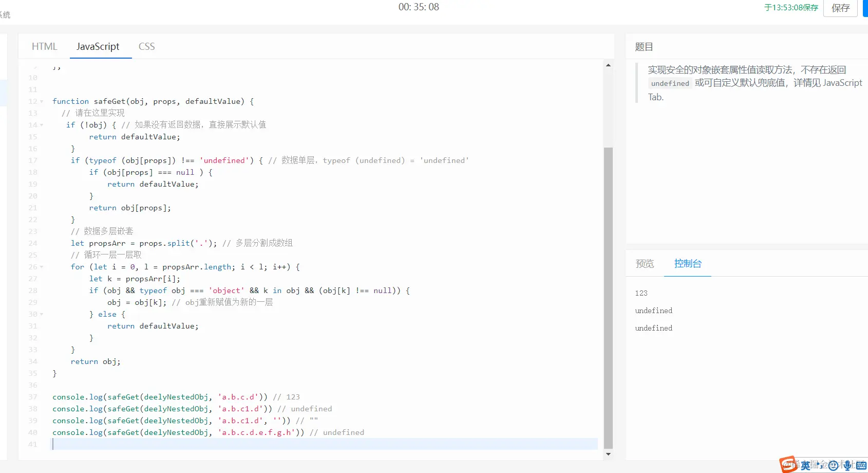Start voice input with the microphone icon
The width and height of the screenshot is (868, 473).
(x=847, y=465)
